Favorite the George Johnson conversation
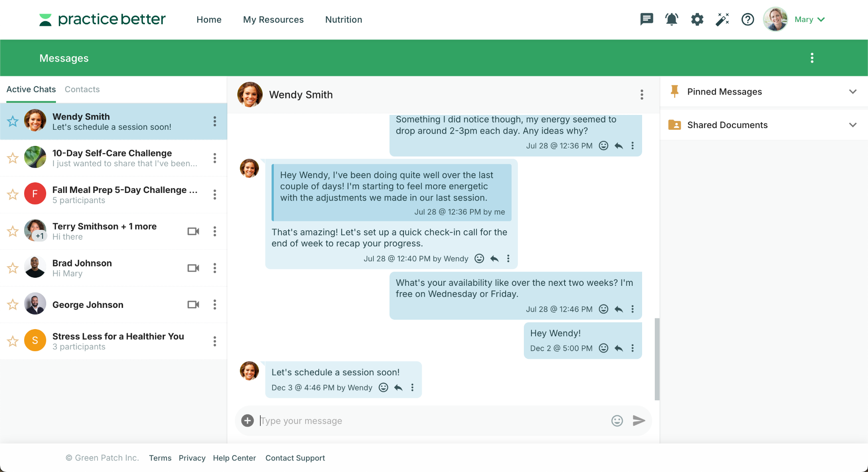Screen dimensions: 868x472 point(13,304)
